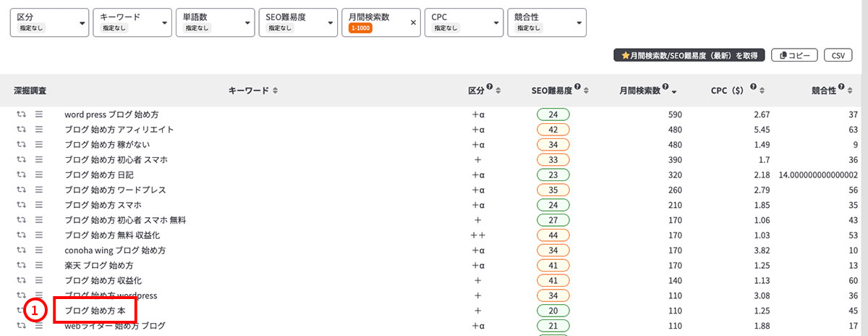Click the descending sort arrow on 月間検索数

(x=674, y=91)
